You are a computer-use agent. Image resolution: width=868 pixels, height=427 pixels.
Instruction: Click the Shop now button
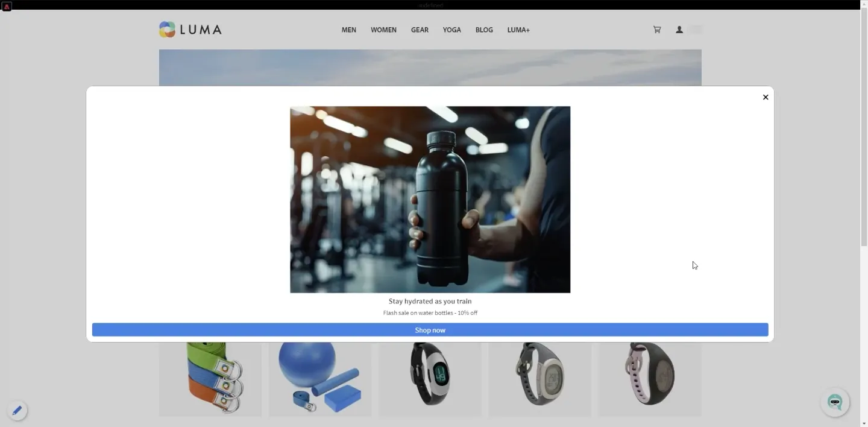[430, 330]
